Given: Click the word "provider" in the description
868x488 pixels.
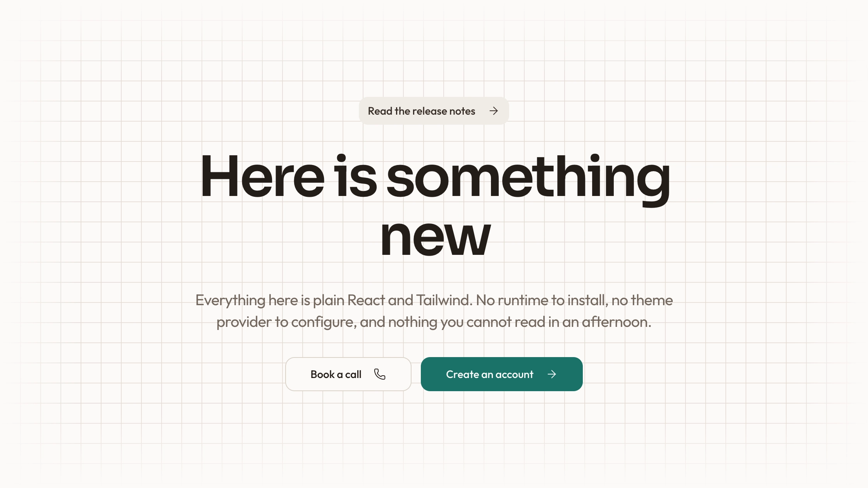Looking at the screenshot, I should point(244,322).
